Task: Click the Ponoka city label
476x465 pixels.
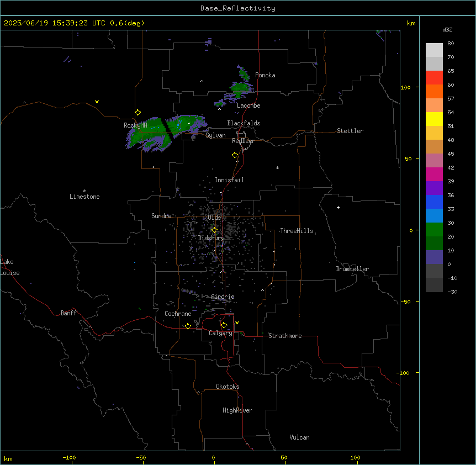Action: tap(265, 75)
